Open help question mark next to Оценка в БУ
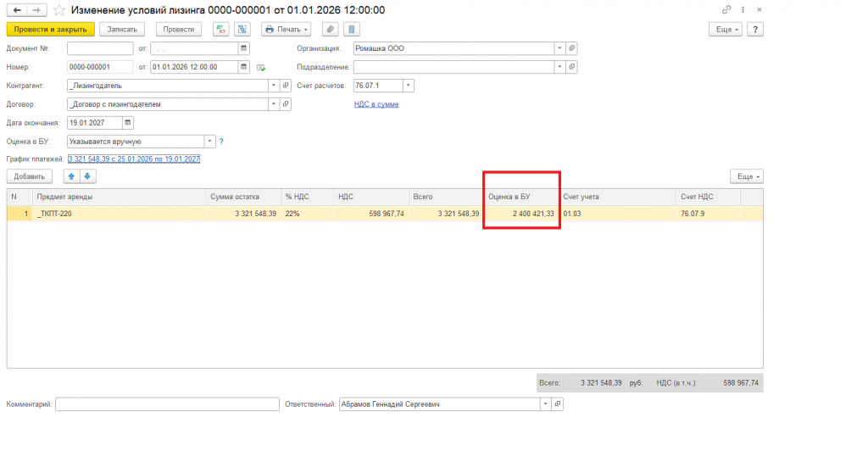The height and width of the screenshot is (451, 868). coord(221,142)
